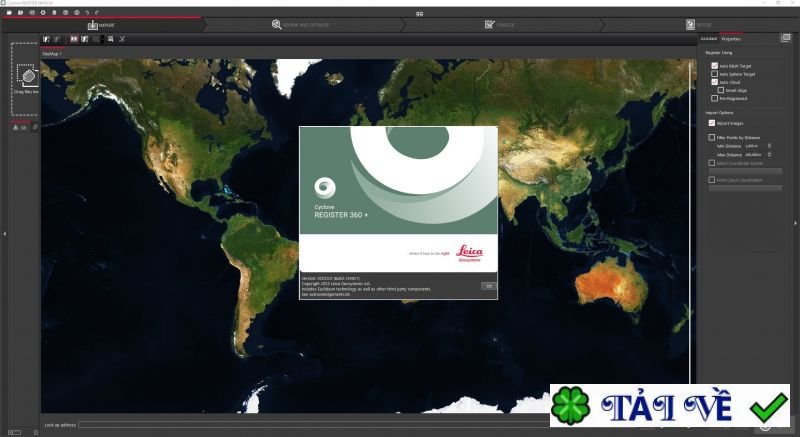
Task: Open the coordinate system dropdown
Action: click(745, 171)
